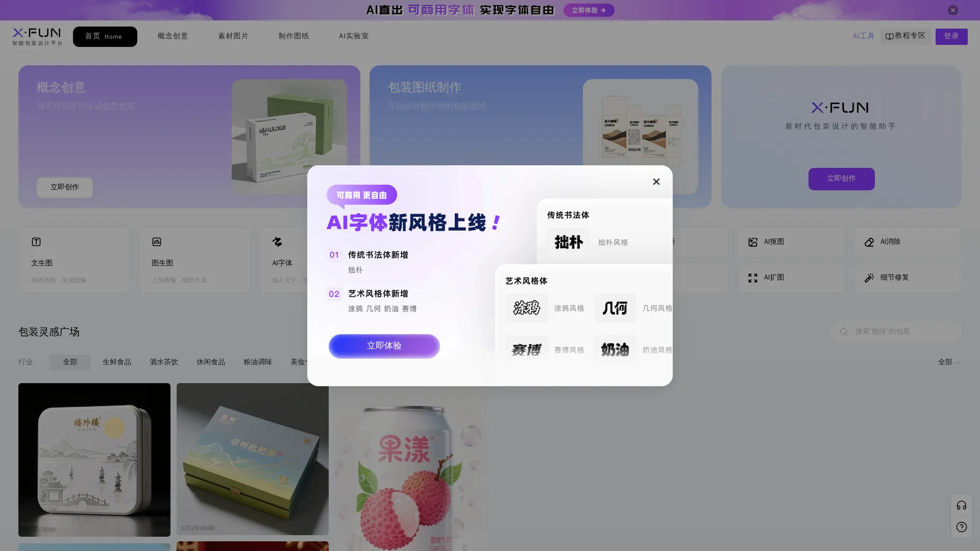980x551 pixels.
Task: Click the 登录 login button
Action: 951,36
